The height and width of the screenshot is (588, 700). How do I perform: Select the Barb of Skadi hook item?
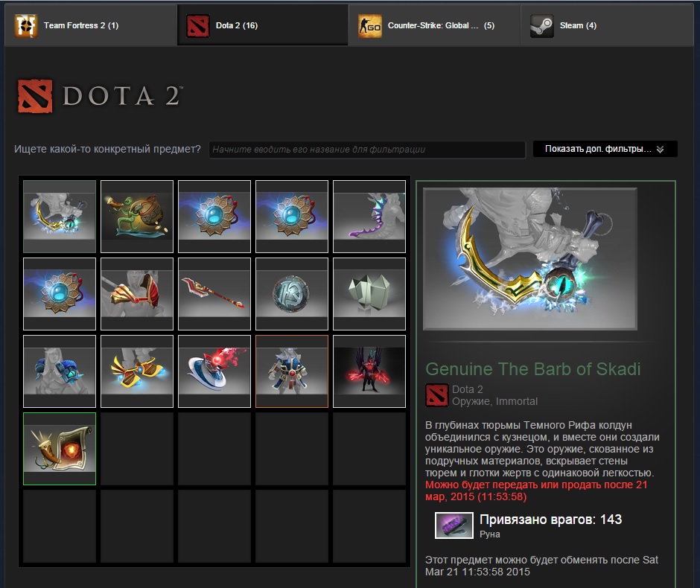[x=60, y=217]
